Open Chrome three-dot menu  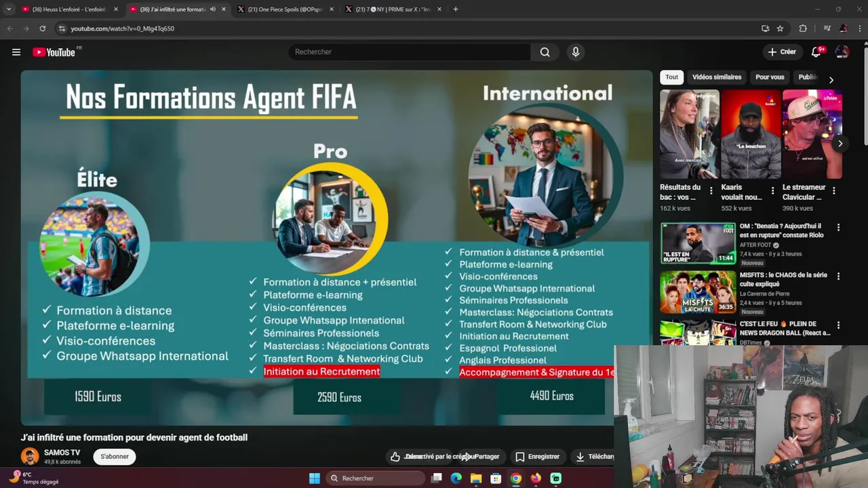click(859, 28)
